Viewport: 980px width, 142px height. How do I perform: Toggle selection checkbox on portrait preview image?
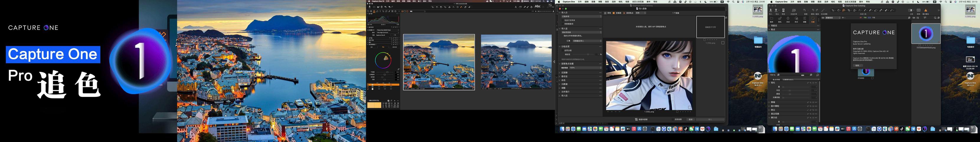pos(689,107)
